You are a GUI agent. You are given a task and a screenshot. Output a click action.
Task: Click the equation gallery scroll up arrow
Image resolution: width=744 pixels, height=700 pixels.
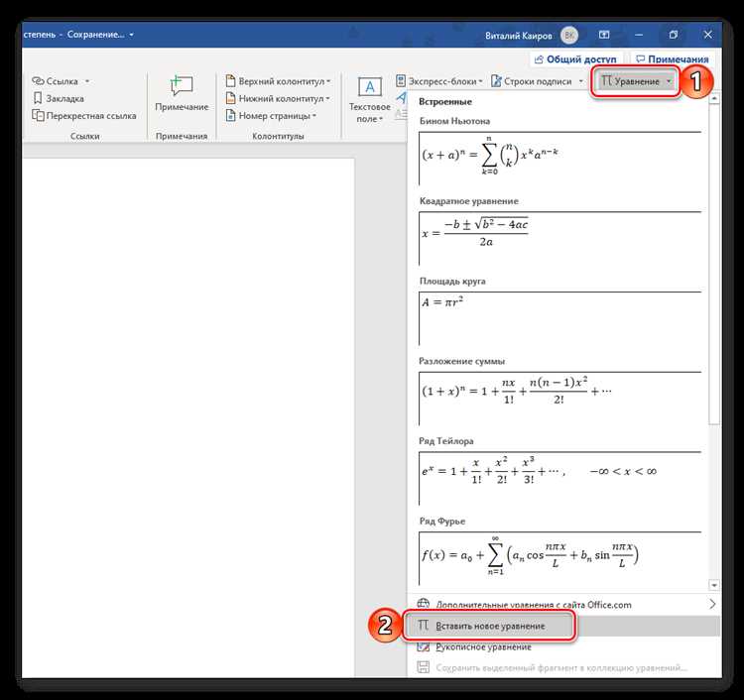pyautogui.click(x=714, y=98)
